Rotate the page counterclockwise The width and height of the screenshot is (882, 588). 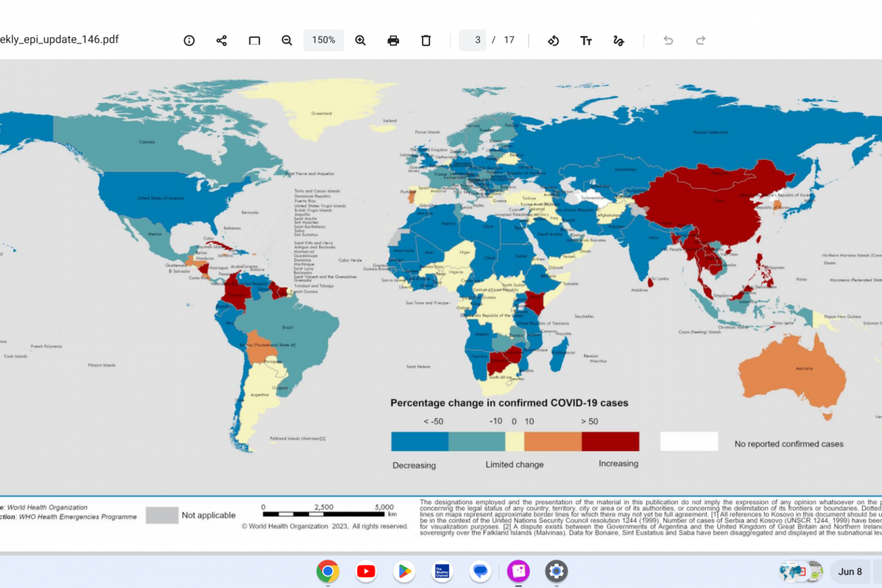tap(553, 40)
